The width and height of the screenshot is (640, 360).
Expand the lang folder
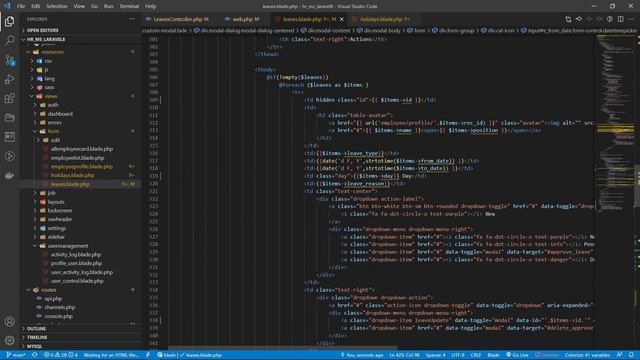80,78
